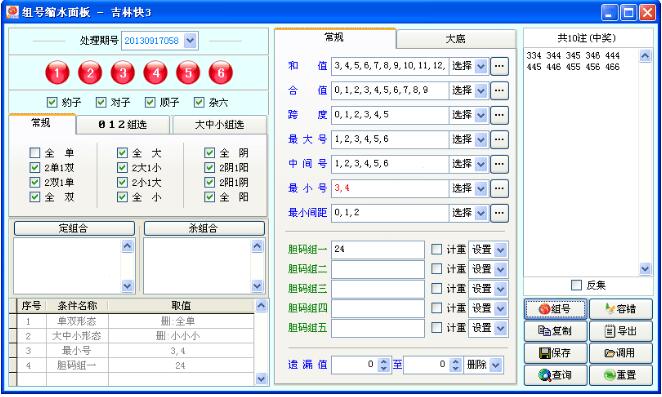Decrease the second 遗漏值 spinner
662x397 pixels.
pos(456,369)
